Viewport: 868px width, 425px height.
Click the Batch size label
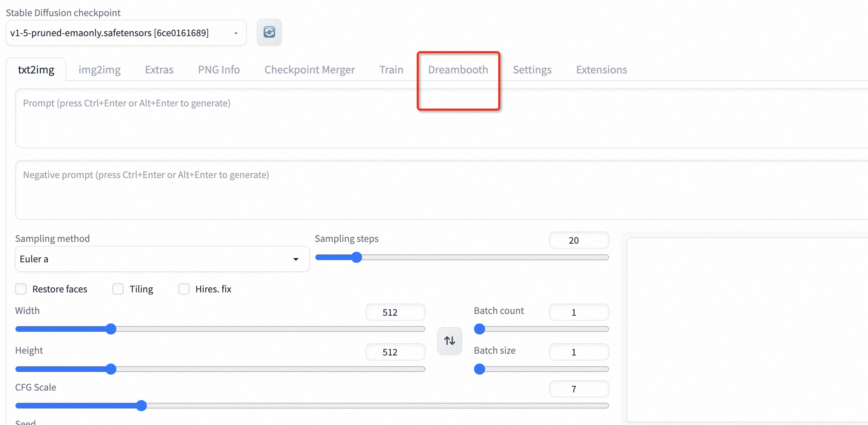(x=495, y=350)
